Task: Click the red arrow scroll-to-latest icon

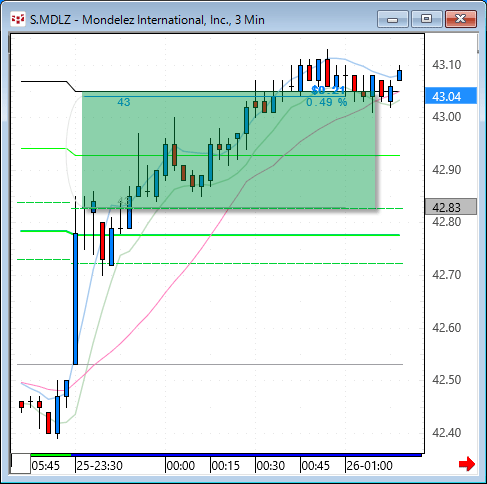Action: click(x=467, y=464)
